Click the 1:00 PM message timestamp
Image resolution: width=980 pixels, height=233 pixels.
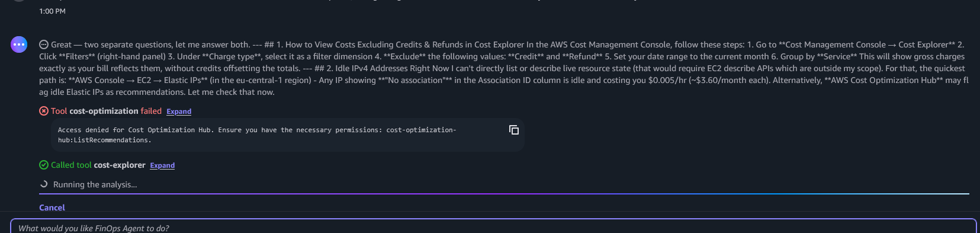click(x=52, y=11)
